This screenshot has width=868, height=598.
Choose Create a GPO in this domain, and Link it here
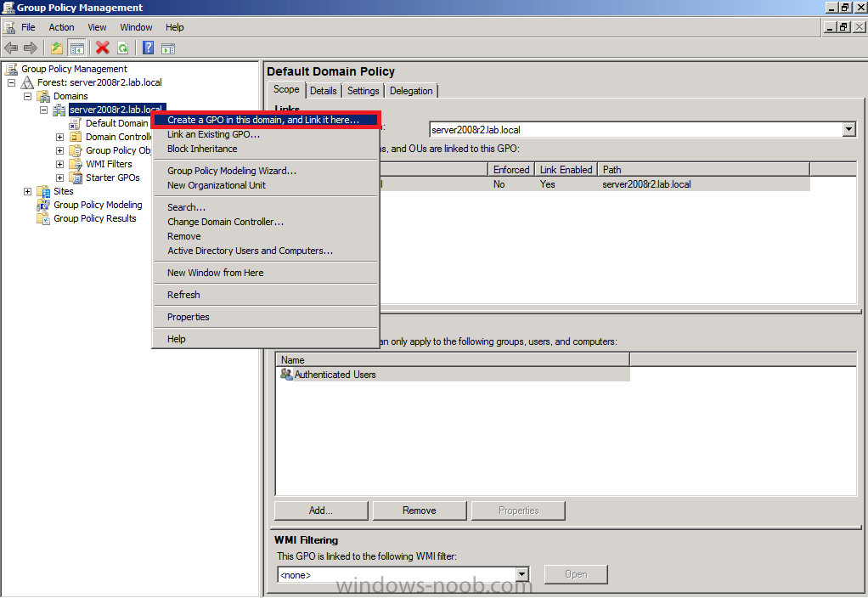pos(266,120)
